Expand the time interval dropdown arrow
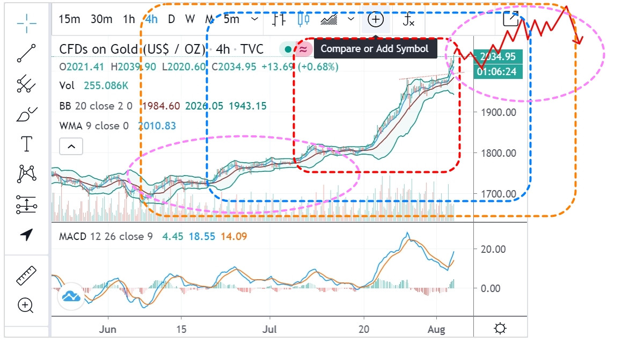Viewport: 644px width, 342px height. [255, 19]
